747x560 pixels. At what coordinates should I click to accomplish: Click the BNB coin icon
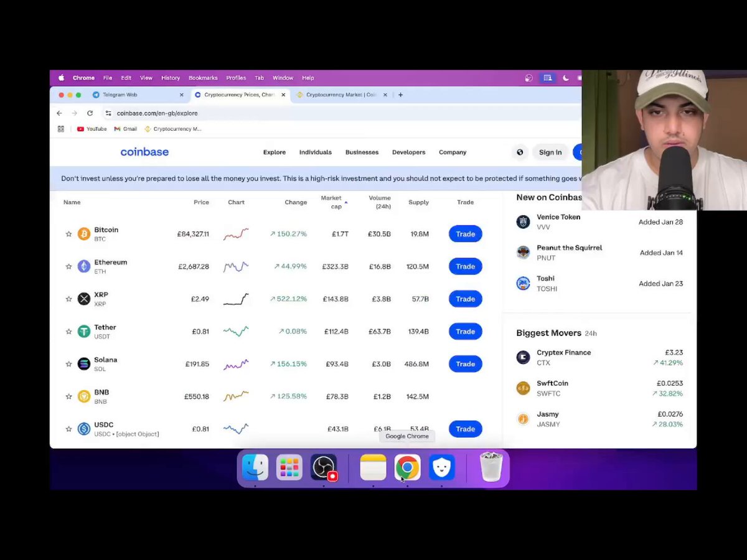tap(84, 396)
